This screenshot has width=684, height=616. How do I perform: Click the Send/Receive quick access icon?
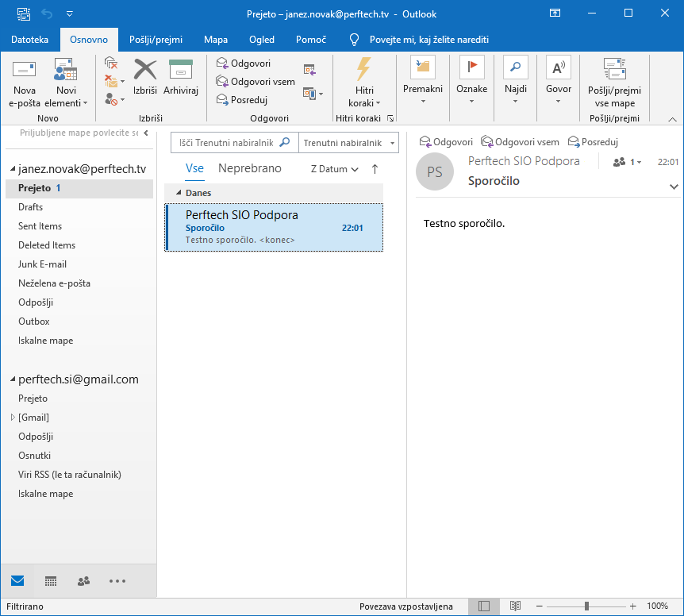24,14
